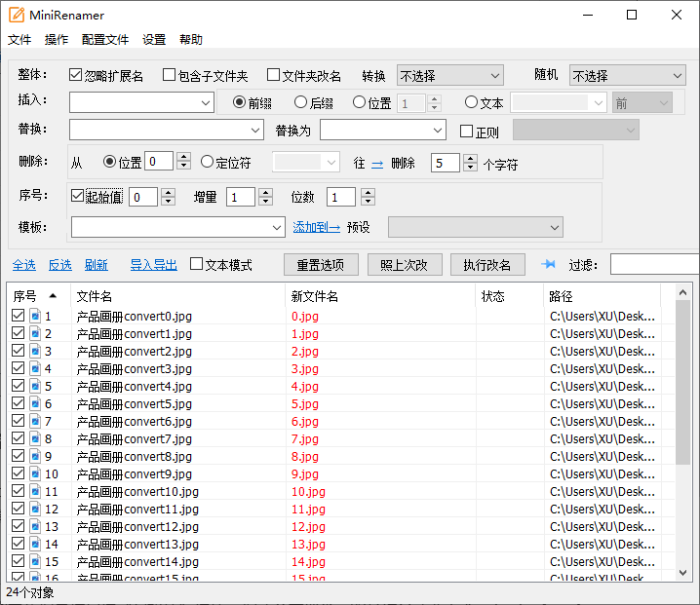Open the 操作 menu

(57, 39)
